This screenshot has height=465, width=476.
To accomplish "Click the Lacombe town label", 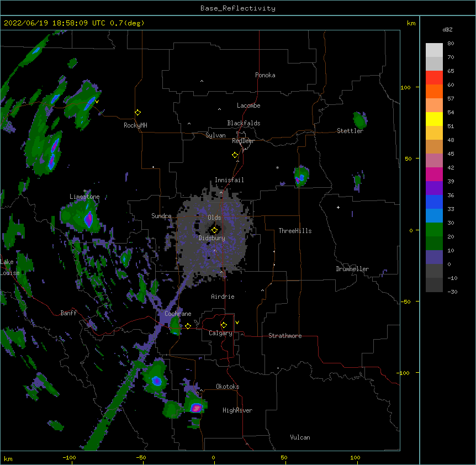I will point(248,105).
